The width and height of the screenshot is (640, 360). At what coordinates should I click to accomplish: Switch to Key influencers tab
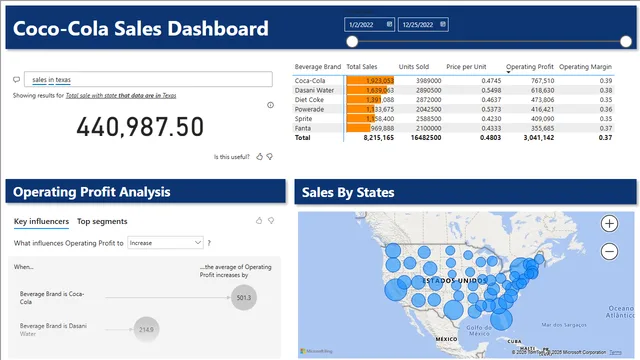point(41,221)
